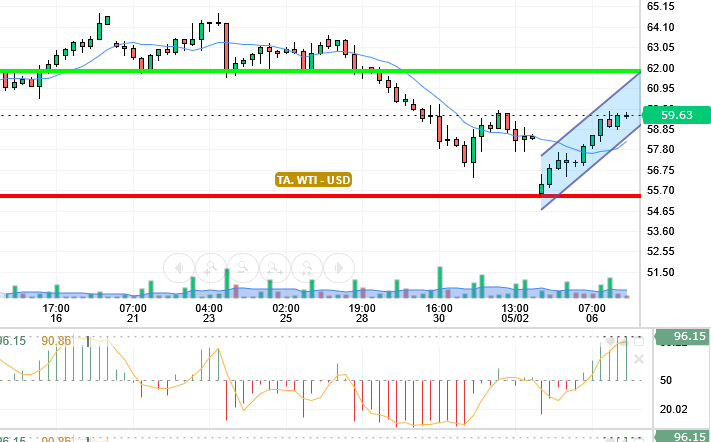Select the TA. WTI - USD label
The height and width of the screenshot is (442, 711).
click(313, 180)
